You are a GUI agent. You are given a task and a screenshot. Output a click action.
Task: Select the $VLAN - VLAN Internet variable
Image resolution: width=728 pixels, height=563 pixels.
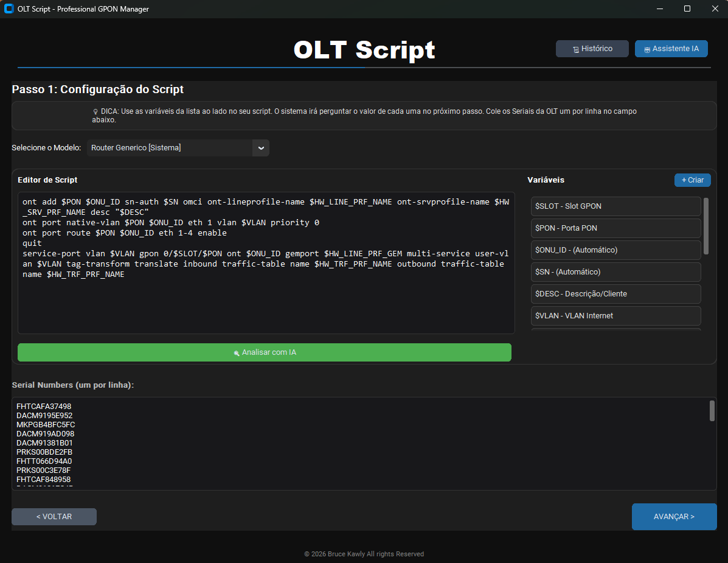tap(615, 315)
